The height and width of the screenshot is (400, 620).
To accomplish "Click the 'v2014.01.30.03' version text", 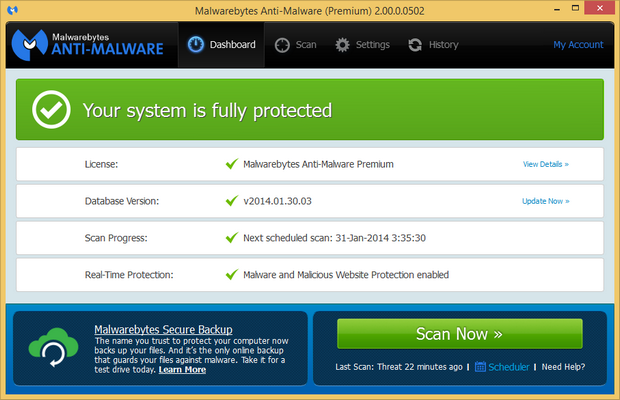I will [278, 201].
